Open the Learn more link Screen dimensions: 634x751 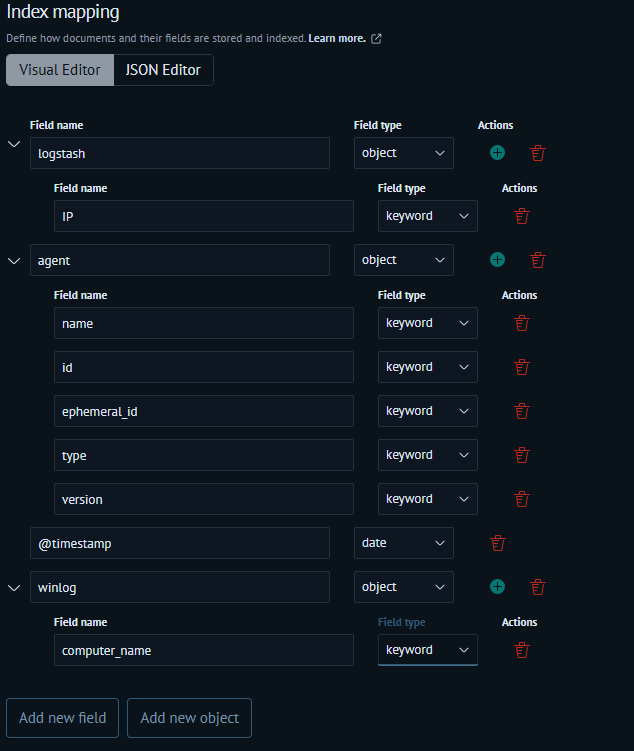click(337, 38)
